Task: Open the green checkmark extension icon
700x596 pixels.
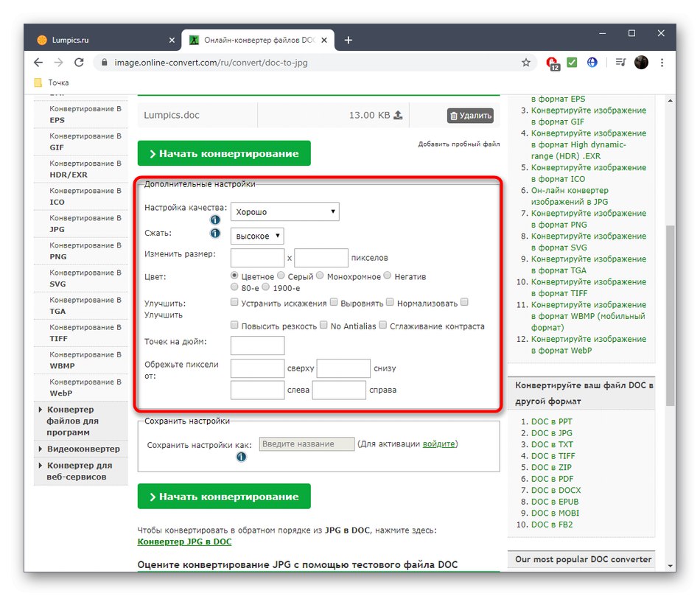Action: (572, 63)
